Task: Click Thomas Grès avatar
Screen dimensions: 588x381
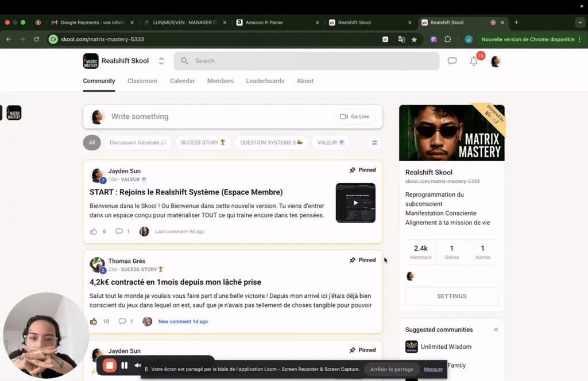Action: pos(97,265)
